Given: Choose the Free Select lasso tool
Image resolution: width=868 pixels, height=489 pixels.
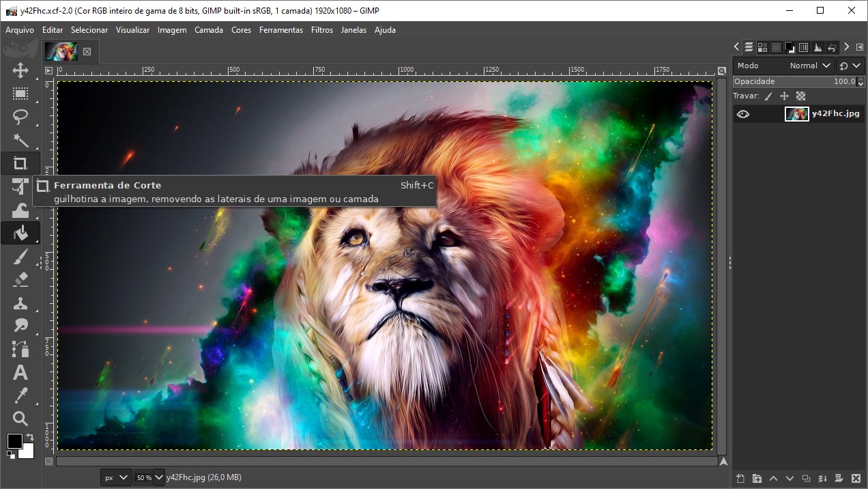Looking at the screenshot, I should [20, 117].
